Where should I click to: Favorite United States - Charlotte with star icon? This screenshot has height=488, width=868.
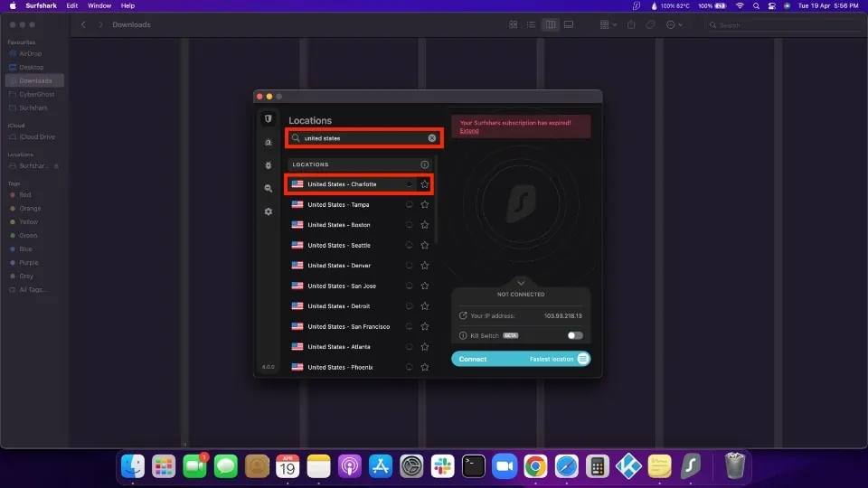click(x=425, y=184)
